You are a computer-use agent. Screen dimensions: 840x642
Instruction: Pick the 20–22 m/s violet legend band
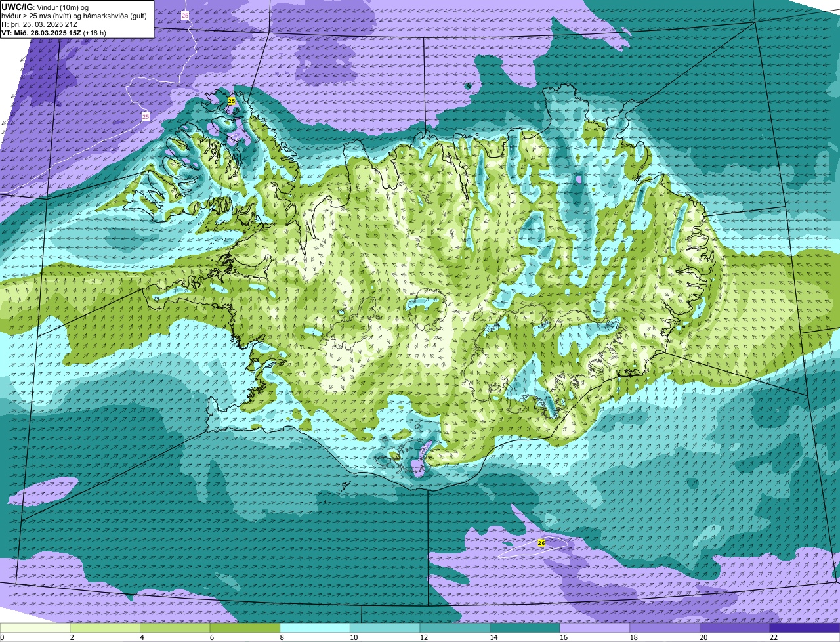point(734,628)
